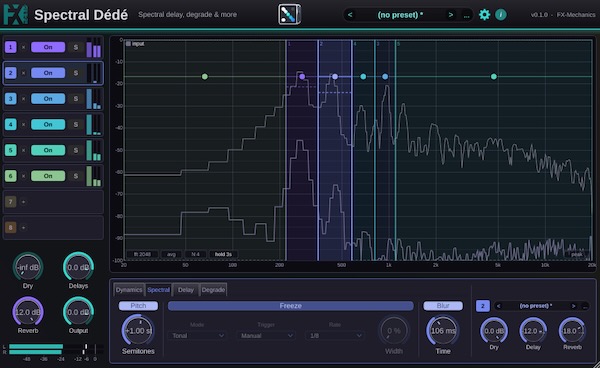This screenshot has height=368, width=600.
Task: Select band 1 number badge
Action: [11, 47]
